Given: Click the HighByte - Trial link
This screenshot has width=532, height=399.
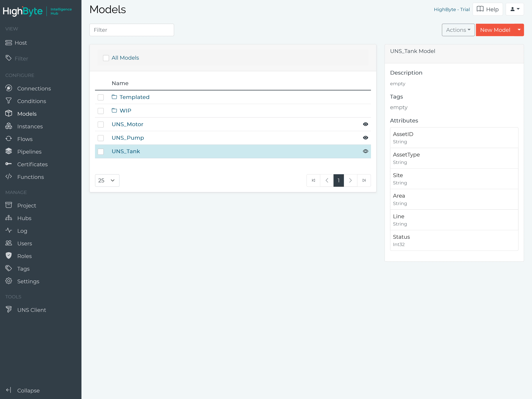Looking at the screenshot, I should point(452,9).
